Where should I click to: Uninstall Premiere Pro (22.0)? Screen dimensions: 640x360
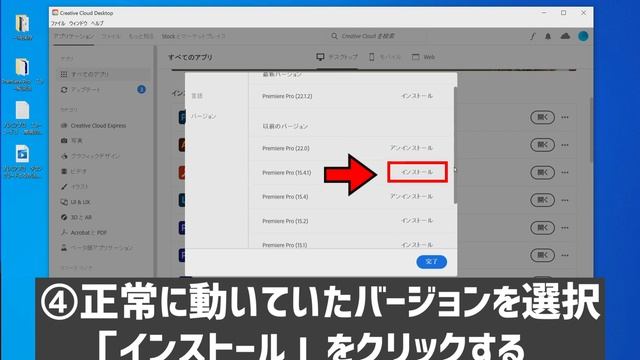(x=411, y=148)
